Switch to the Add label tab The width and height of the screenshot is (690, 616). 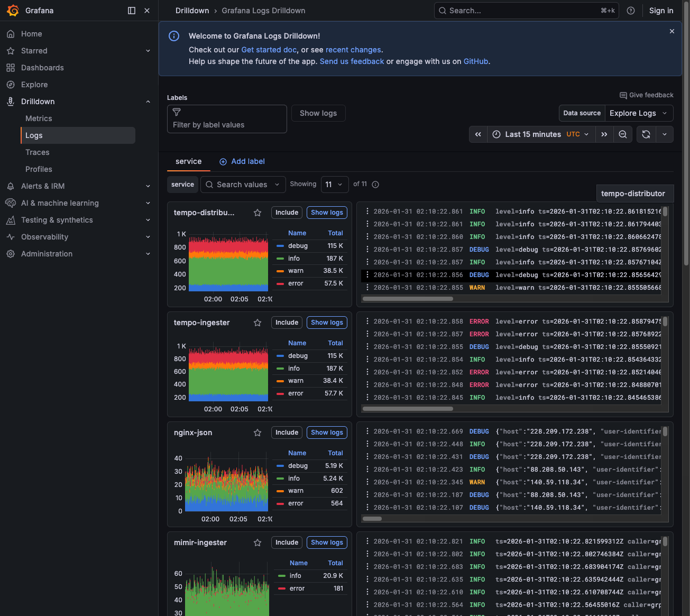(x=242, y=161)
